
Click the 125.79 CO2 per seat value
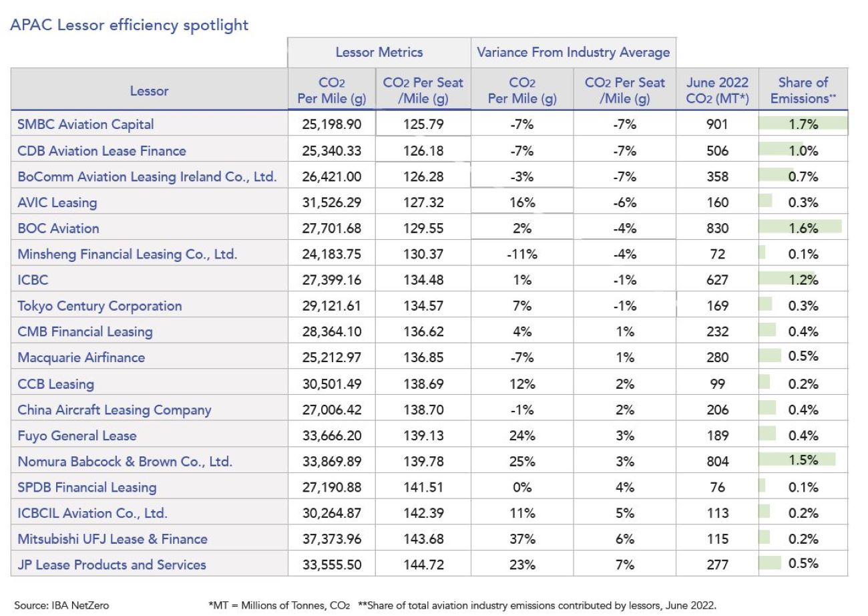[x=423, y=124]
